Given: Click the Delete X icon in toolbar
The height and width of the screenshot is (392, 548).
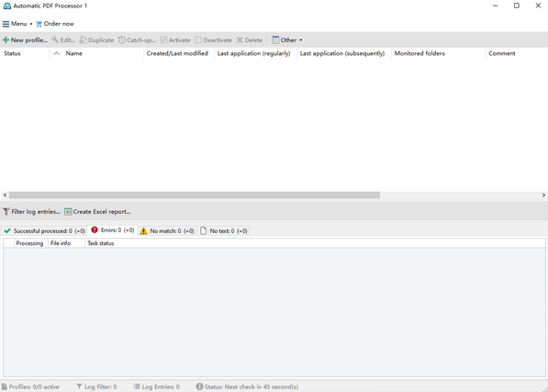Looking at the screenshot, I should click(240, 40).
